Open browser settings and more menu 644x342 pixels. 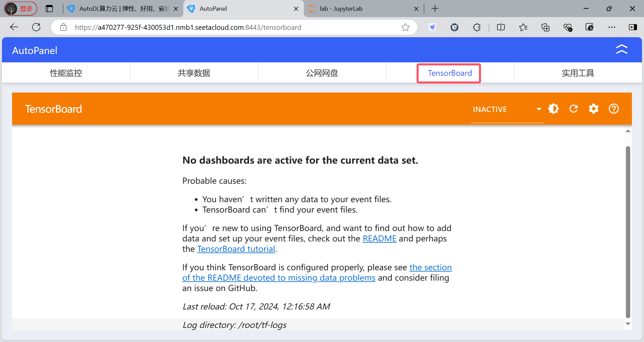tap(612, 27)
